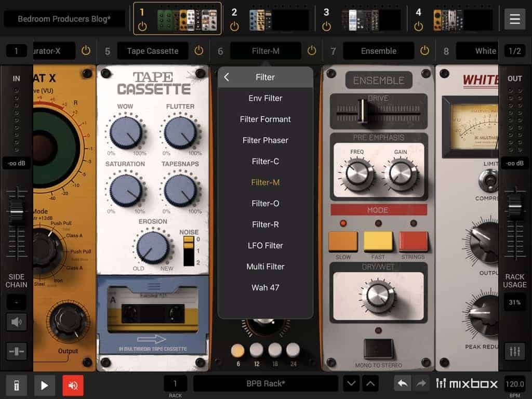This screenshot has width=532, height=399.
Task: Open the mixer sliders icon below Rack Usage
Action: coord(515,351)
